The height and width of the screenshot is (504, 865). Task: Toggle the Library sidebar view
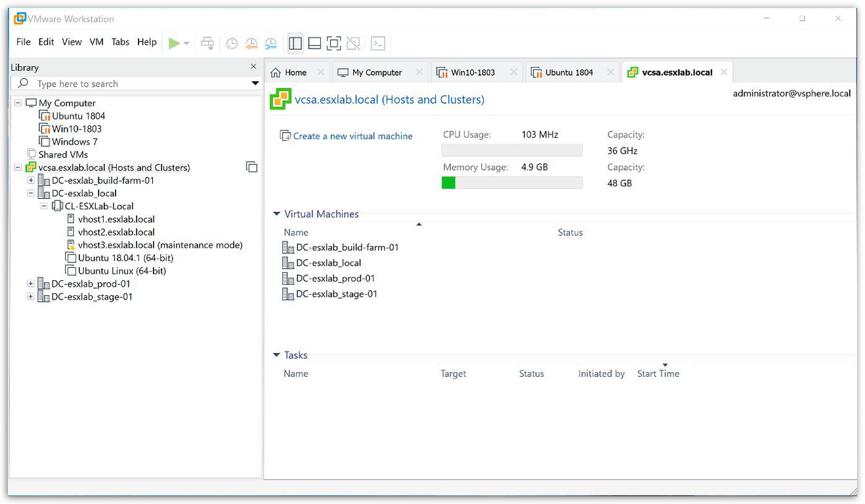[295, 43]
